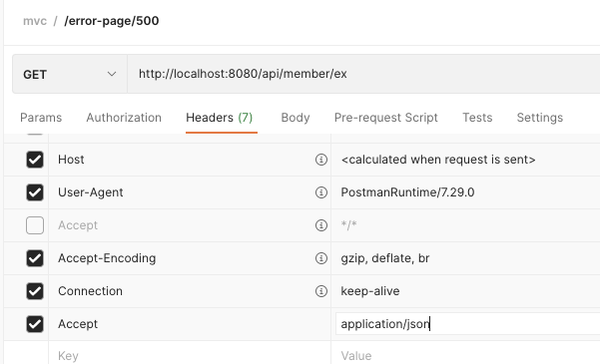The image size is (600, 364).
Task: Switch to the Params tab
Action: coord(41,118)
